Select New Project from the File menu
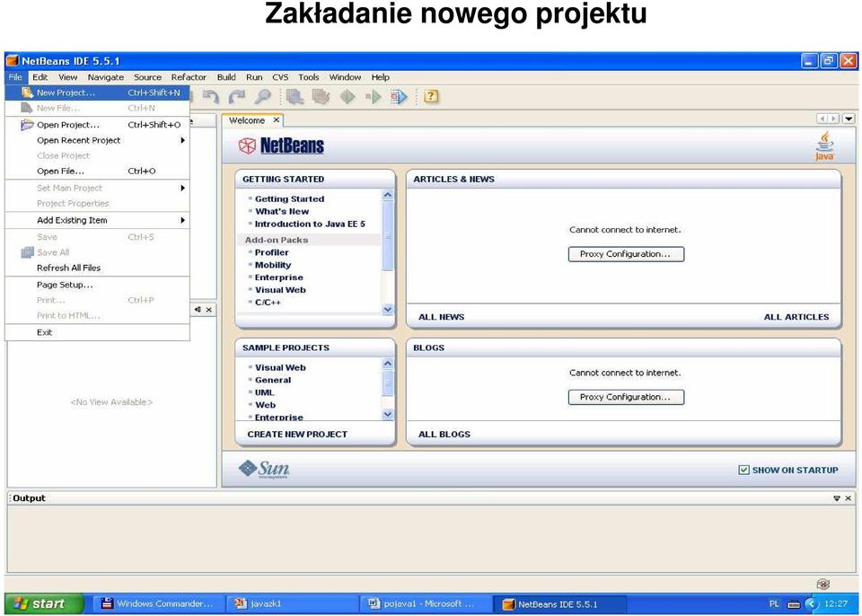 (97, 92)
